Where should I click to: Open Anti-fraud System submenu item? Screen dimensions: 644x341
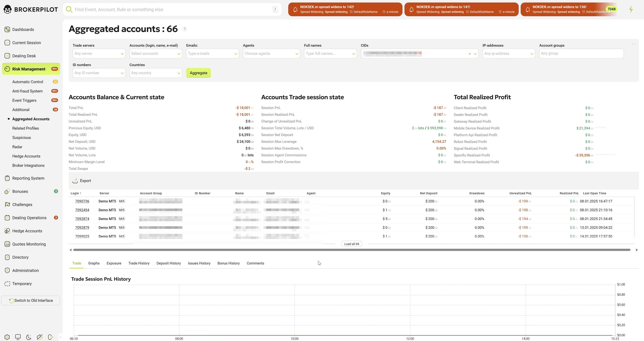[28, 91]
